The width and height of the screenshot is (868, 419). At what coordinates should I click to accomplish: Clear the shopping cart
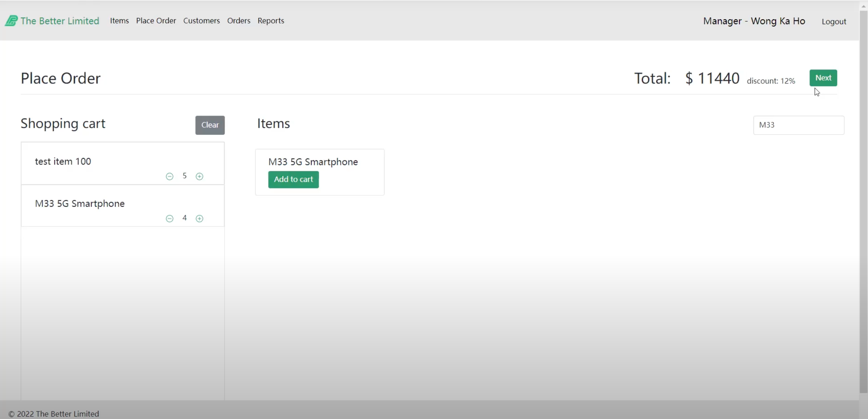coord(210,125)
